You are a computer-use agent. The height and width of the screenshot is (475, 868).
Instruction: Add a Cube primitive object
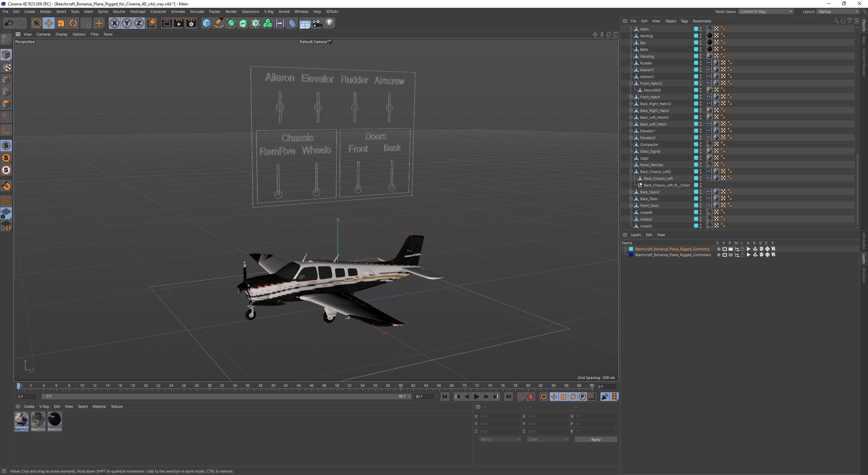pyautogui.click(x=206, y=23)
